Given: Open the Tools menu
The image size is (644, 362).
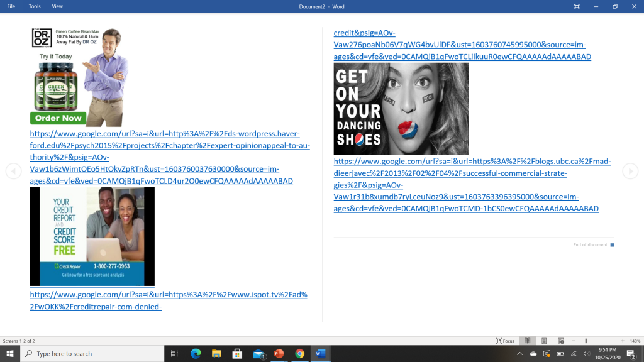Looking at the screenshot, I should [35, 6].
